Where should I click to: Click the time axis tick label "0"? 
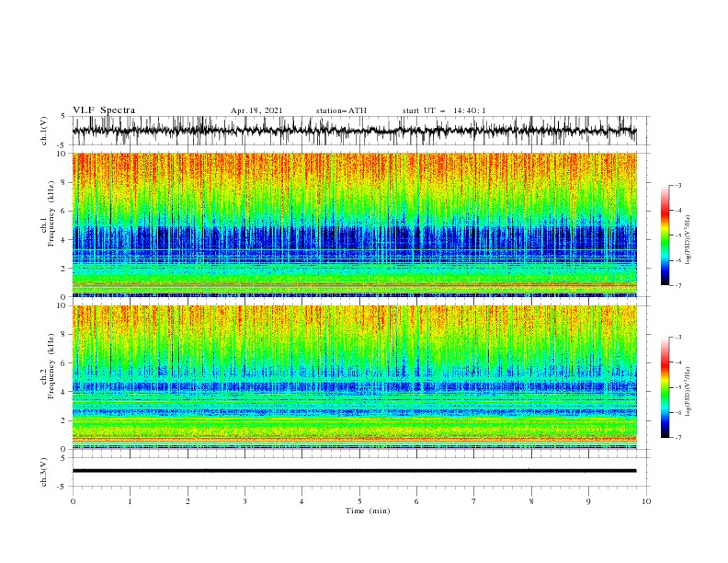tap(73, 501)
